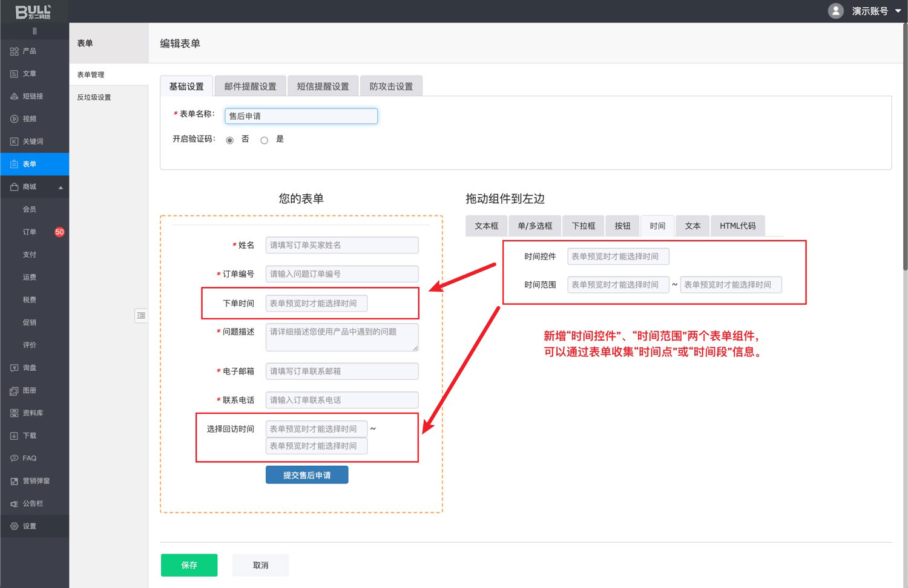Click the green 保存 button
This screenshot has height=588, width=908.
(189, 565)
